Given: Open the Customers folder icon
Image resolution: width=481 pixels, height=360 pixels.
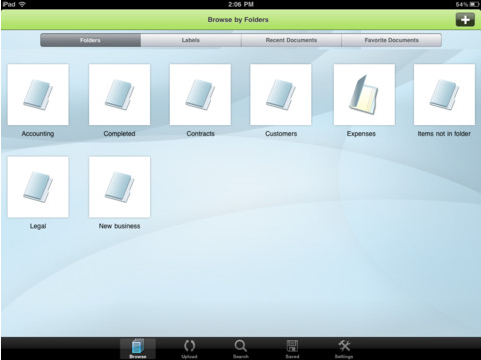Looking at the screenshot, I should click(281, 95).
